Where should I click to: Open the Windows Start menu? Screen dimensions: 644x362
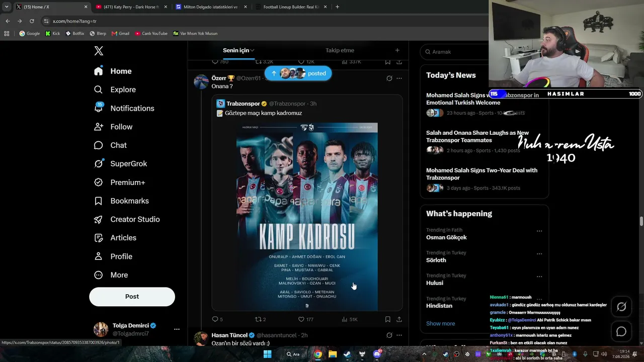pos(268,354)
